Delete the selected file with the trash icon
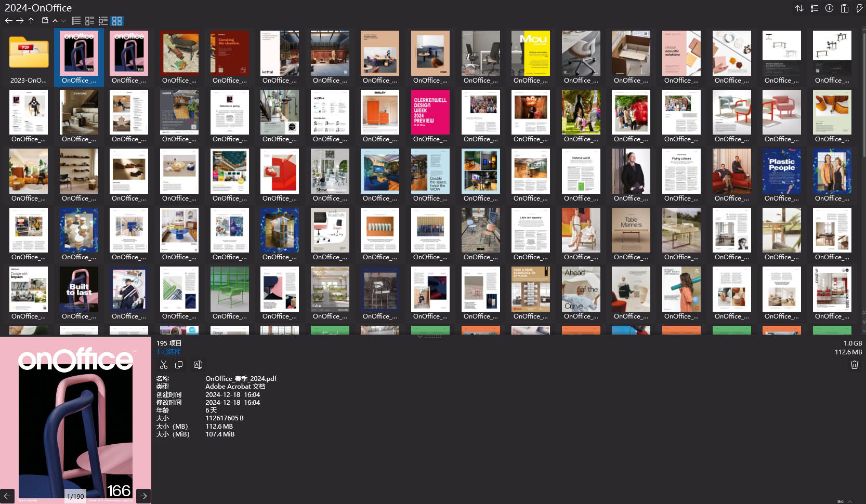The image size is (866, 504). click(855, 365)
